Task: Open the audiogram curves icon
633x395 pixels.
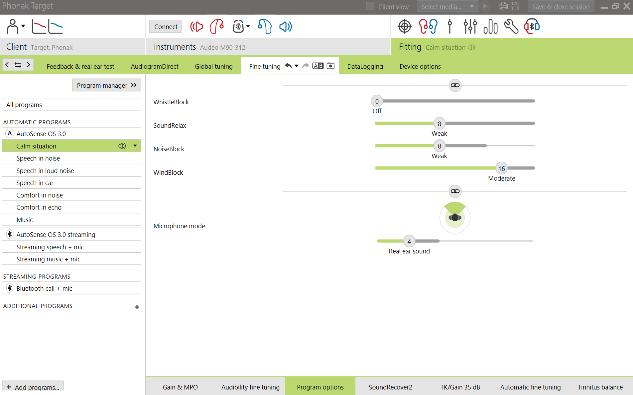Action: pyautogui.click(x=47, y=27)
